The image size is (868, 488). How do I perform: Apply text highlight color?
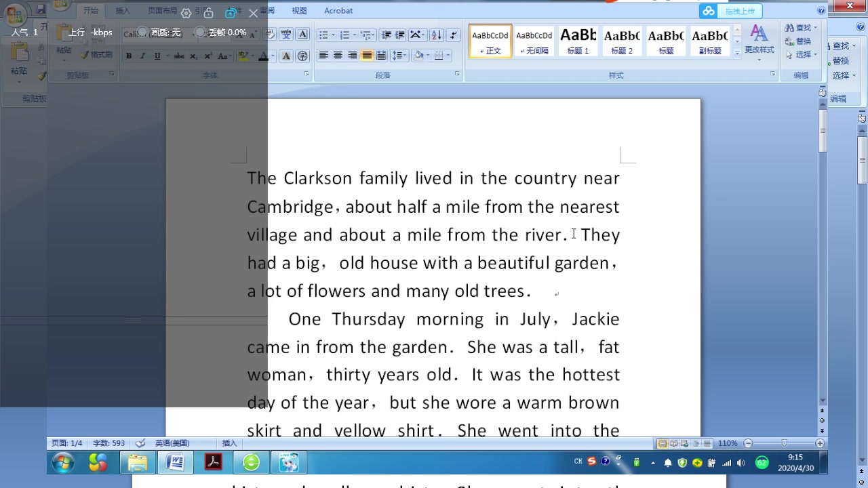click(x=243, y=56)
